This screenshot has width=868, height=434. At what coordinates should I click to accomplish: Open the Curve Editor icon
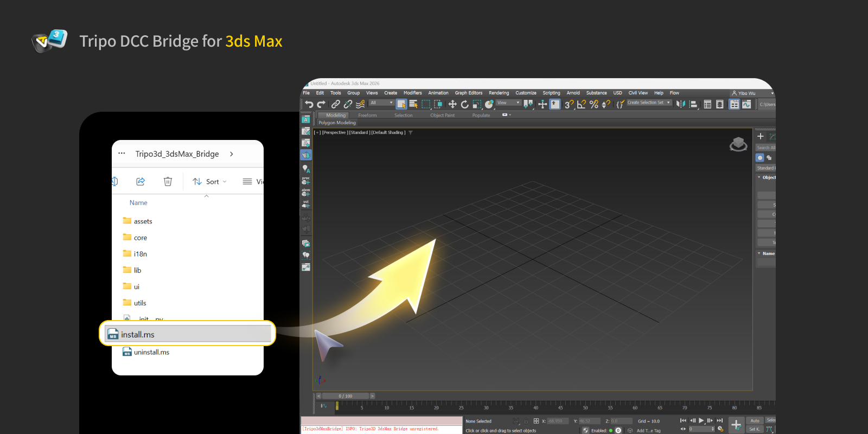746,104
